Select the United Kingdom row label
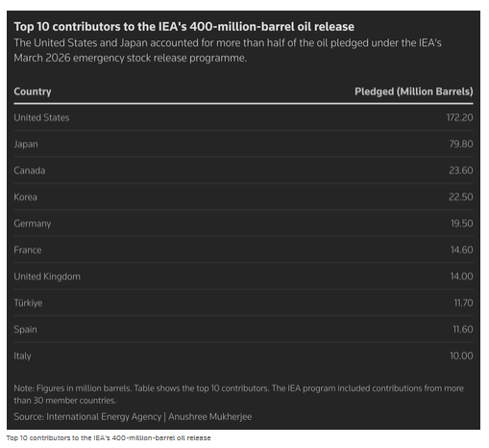The width and height of the screenshot is (489, 448). [47, 277]
